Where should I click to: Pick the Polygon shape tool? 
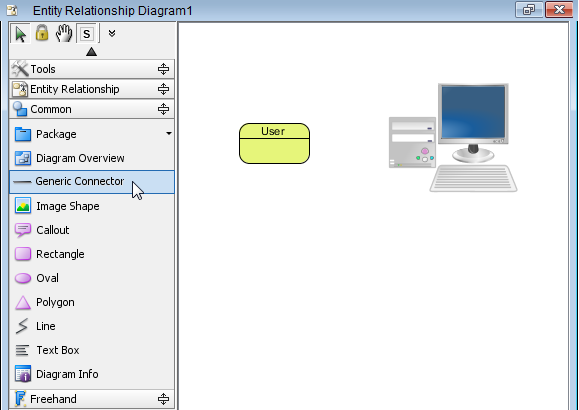click(x=92, y=302)
